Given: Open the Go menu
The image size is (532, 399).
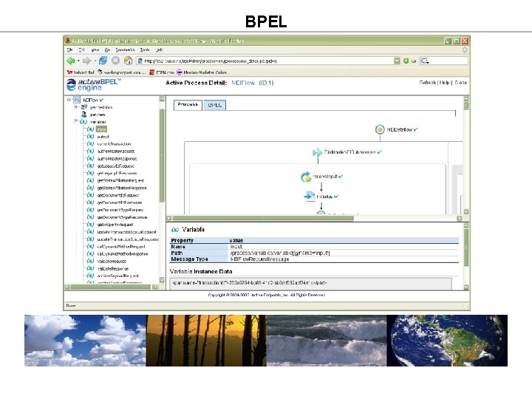Looking at the screenshot, I should tap(108, 50).
